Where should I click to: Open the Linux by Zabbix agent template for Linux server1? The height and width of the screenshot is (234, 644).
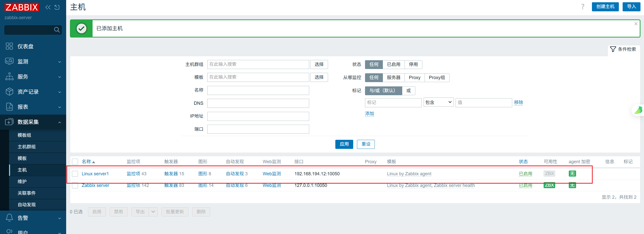point(409,174)
